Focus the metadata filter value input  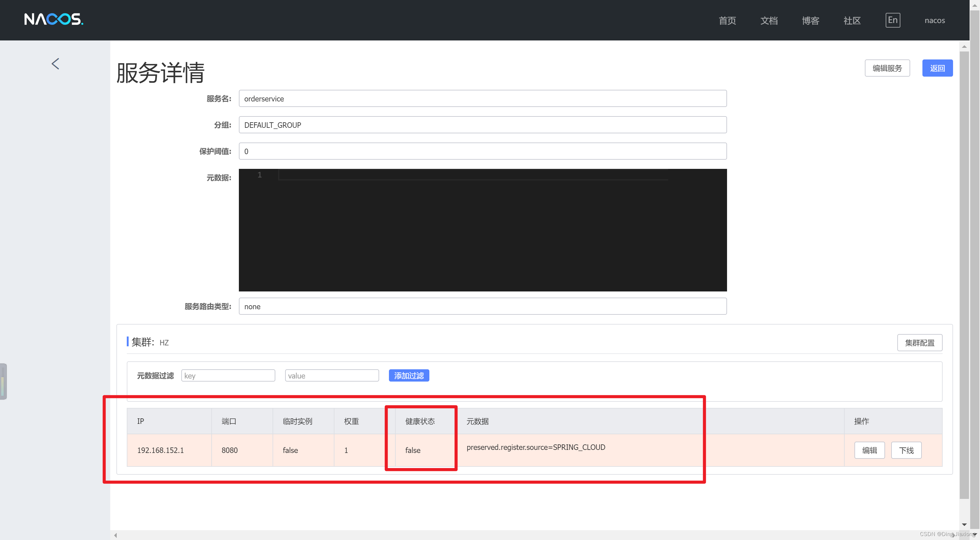(x=332, y=375)
